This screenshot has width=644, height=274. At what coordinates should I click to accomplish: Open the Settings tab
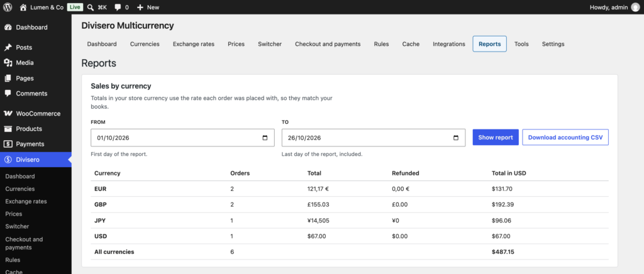click(x=553, y=44)
